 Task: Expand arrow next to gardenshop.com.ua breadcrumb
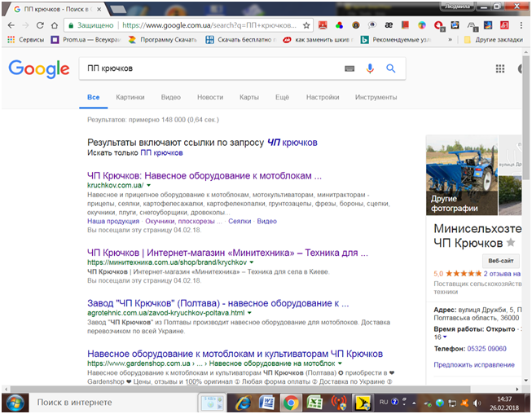click(x=340, y=363)
